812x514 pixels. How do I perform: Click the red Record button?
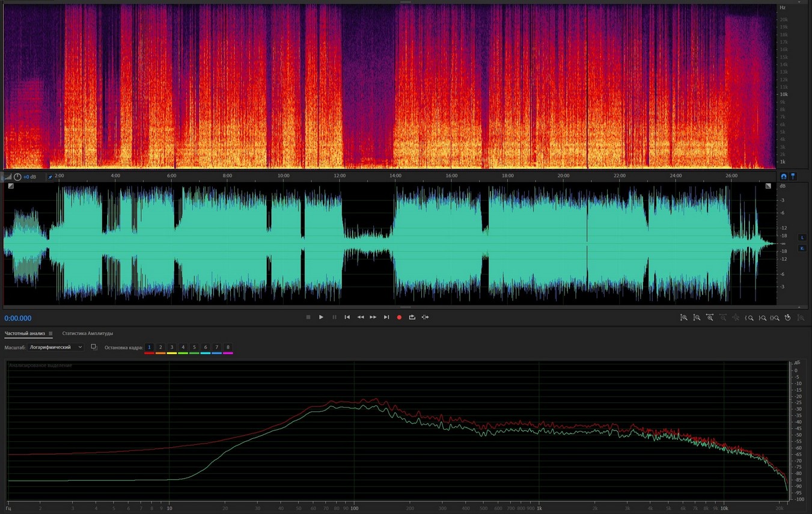coord(399,317)
